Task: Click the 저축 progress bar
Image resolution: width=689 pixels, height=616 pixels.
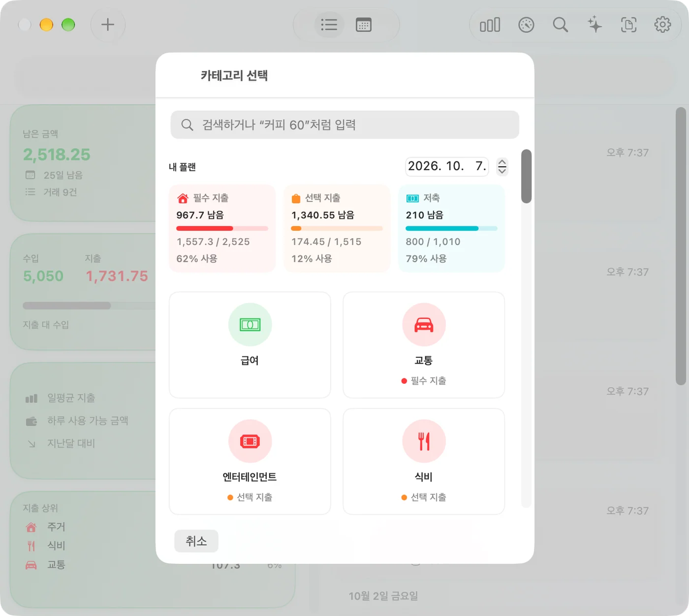Action: click(451, 228)
